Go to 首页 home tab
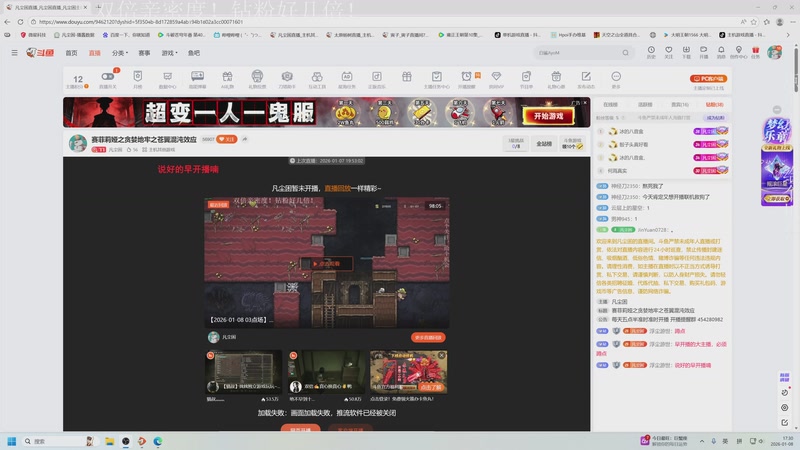 point(71,53)
